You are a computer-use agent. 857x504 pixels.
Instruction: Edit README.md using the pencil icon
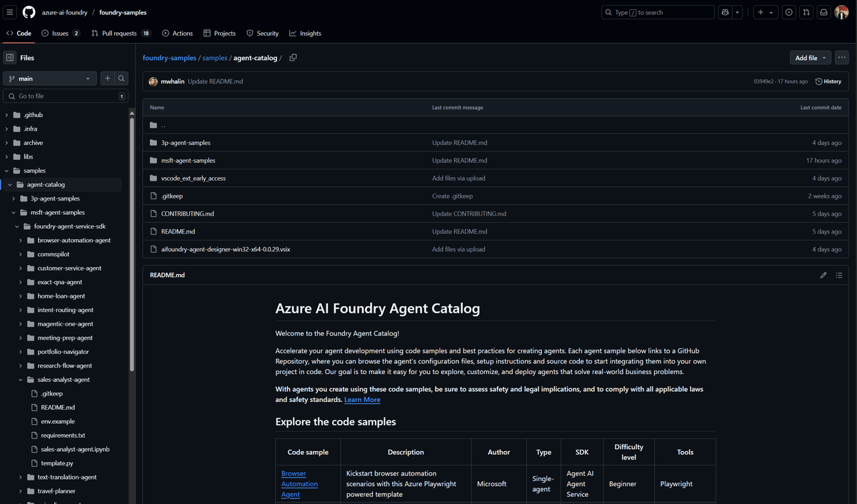click(823, 275)
